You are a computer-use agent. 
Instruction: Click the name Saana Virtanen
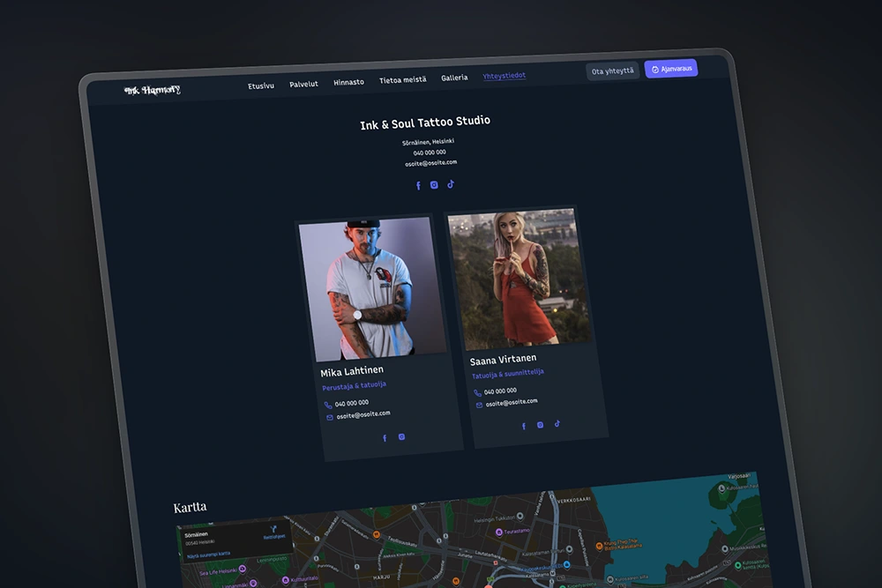click(x=503, y=359)
